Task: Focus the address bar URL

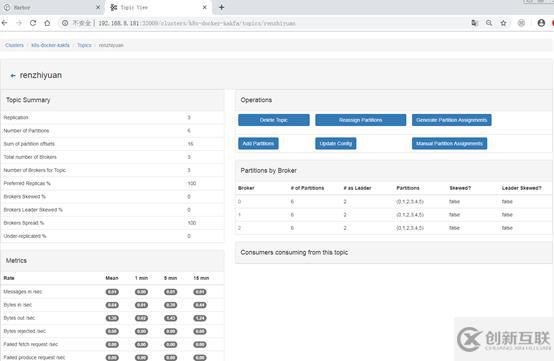Action: coord(197,23)
